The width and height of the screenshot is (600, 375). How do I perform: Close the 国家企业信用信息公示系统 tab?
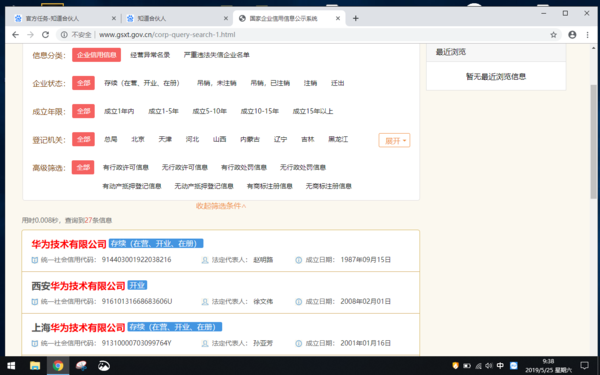point(338,18)
